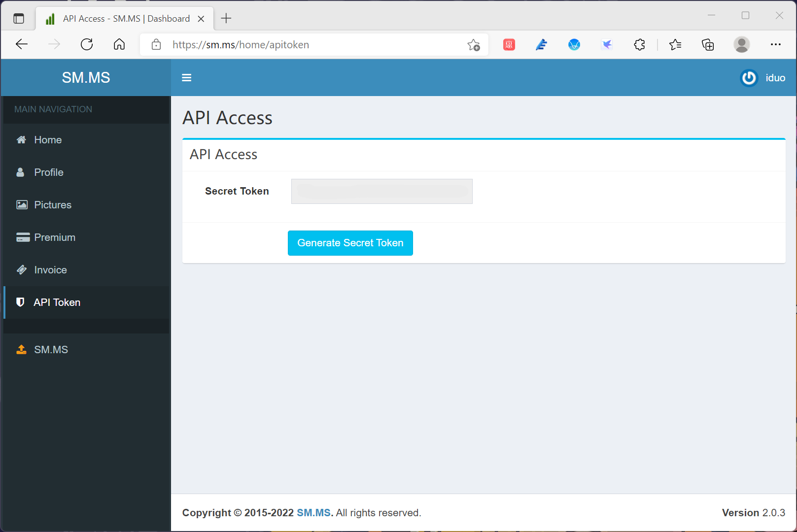Click the Generate Secret Token button
Image resolution: width=797 pixels, height=532 pixels.
350,243
